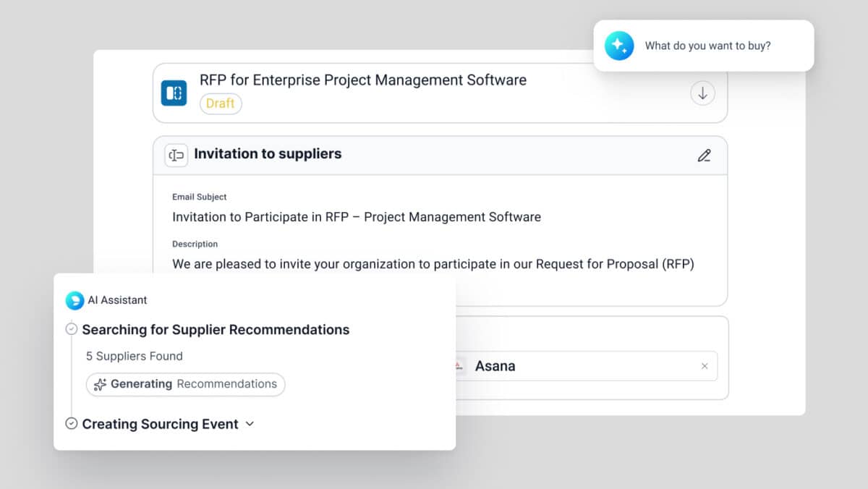Expand the Creating Sourcing Event chevron

(x=250, y=424)
